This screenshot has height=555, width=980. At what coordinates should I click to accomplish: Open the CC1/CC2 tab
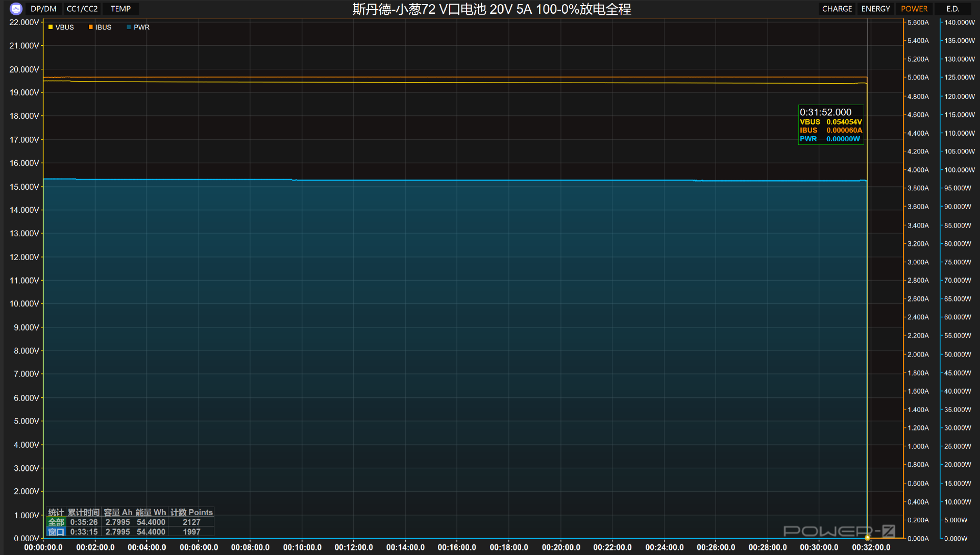coord(82,9)
